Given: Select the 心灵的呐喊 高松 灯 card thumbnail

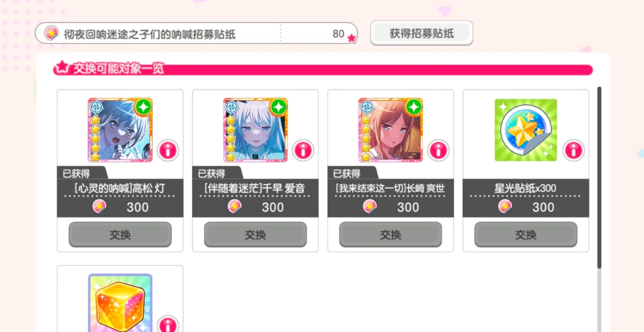Looking at the screenshot, I should tap(120, 130).
